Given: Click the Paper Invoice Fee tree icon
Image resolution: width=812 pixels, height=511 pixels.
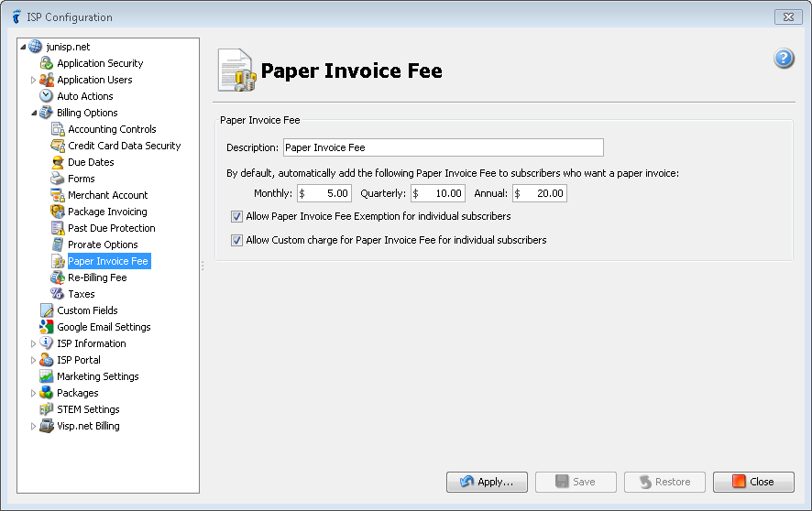Looking at the screenshot, I should [58, 261].
